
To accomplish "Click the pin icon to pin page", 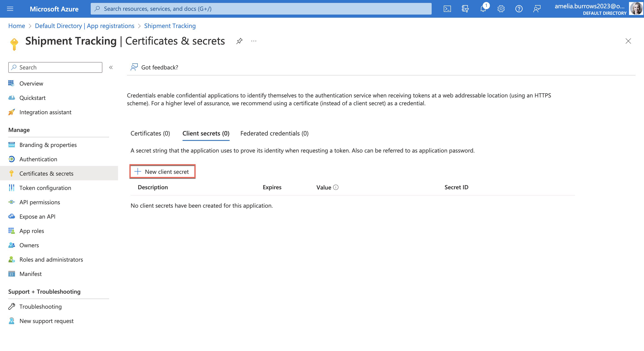I will coord(239,41).
